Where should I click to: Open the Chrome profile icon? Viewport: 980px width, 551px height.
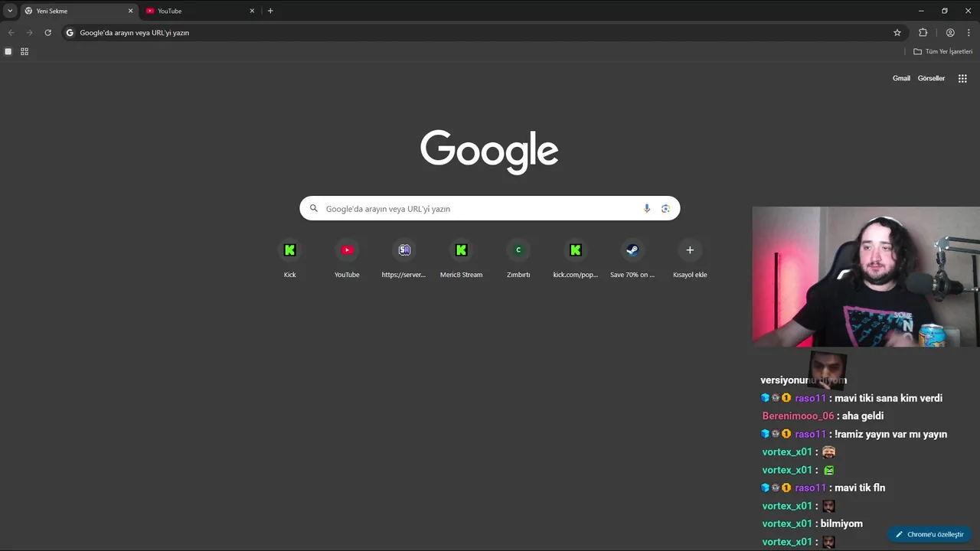coord(950,33)
